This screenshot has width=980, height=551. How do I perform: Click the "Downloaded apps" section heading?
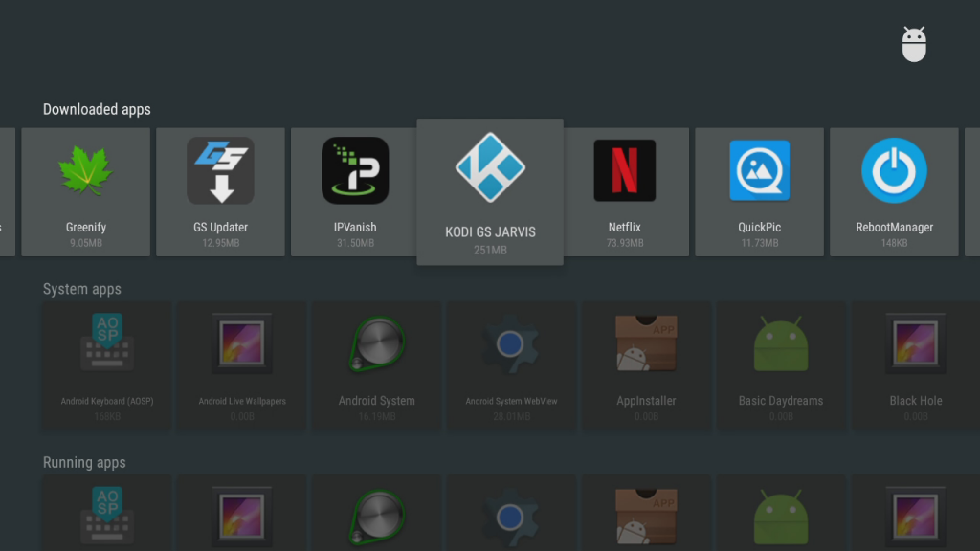[x=97, y=109]
